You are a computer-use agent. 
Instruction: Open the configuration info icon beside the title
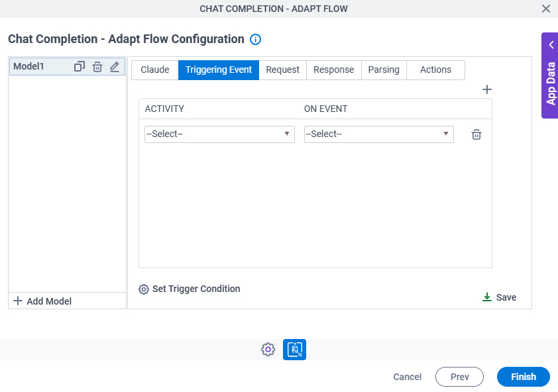(x=255, y=39)
